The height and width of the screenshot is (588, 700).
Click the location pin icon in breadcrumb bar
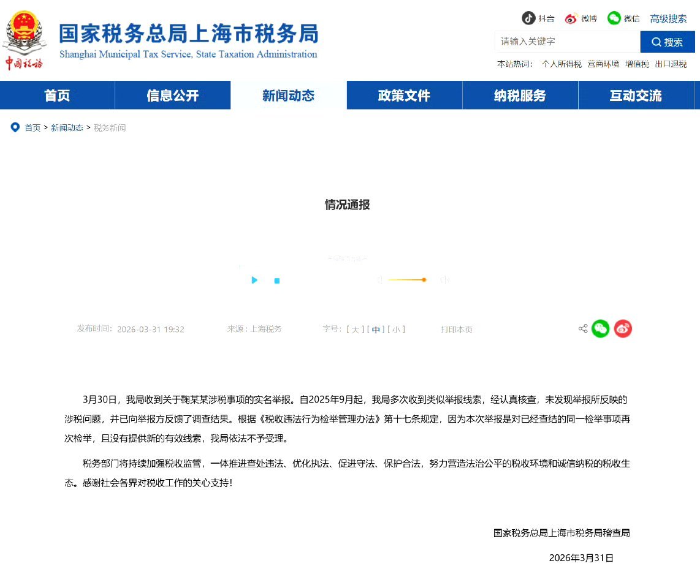tap(15, 127)
